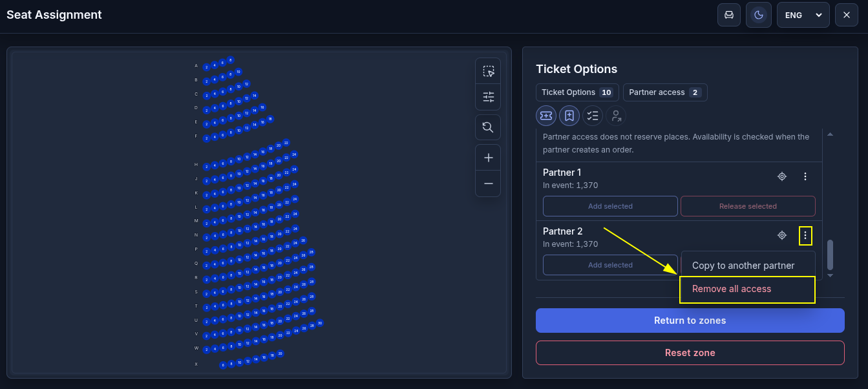The height and width of the screenshot is (389, 868).
Task: Click the Reset zone button
Action: click(690, 353)
